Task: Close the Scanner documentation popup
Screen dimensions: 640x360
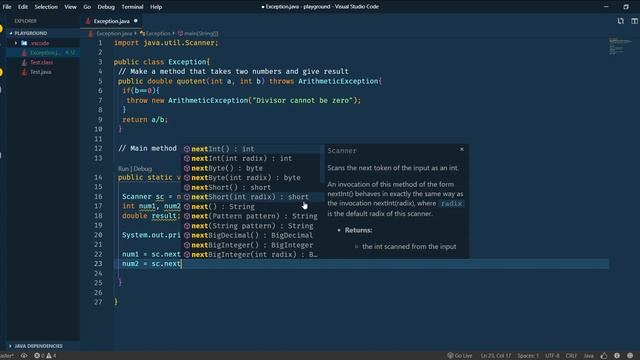Action: point(462,149)
